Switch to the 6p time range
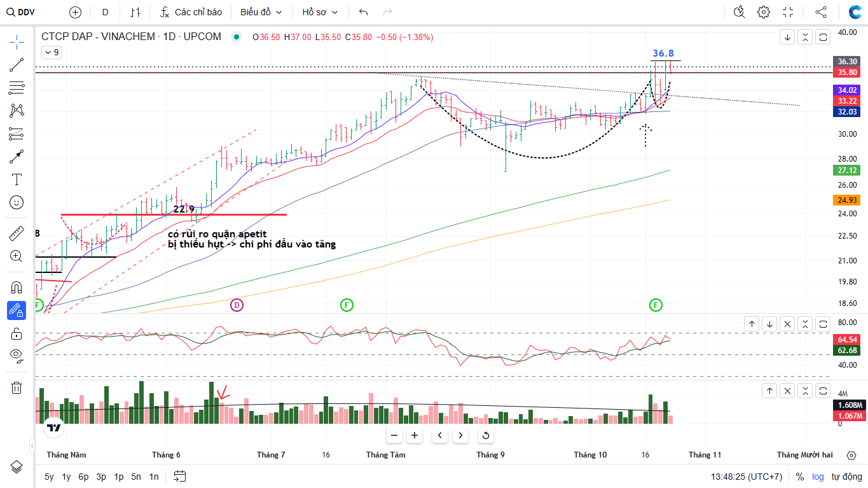This screenshot has height=488, width=868. pyautogui.click(x=83, y=477)
